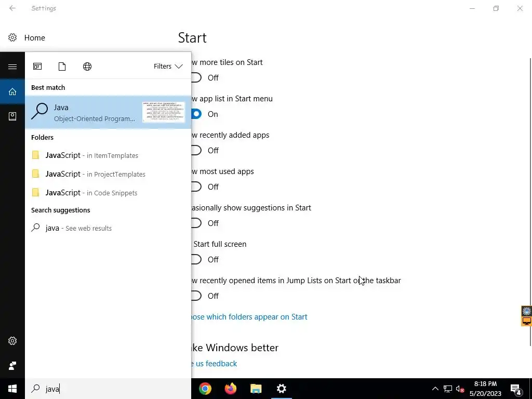Click the Settings page vertical scrollbar
The height and width of the screenshot is (399, 532).
pyautogui.click(x=530, y=202)
